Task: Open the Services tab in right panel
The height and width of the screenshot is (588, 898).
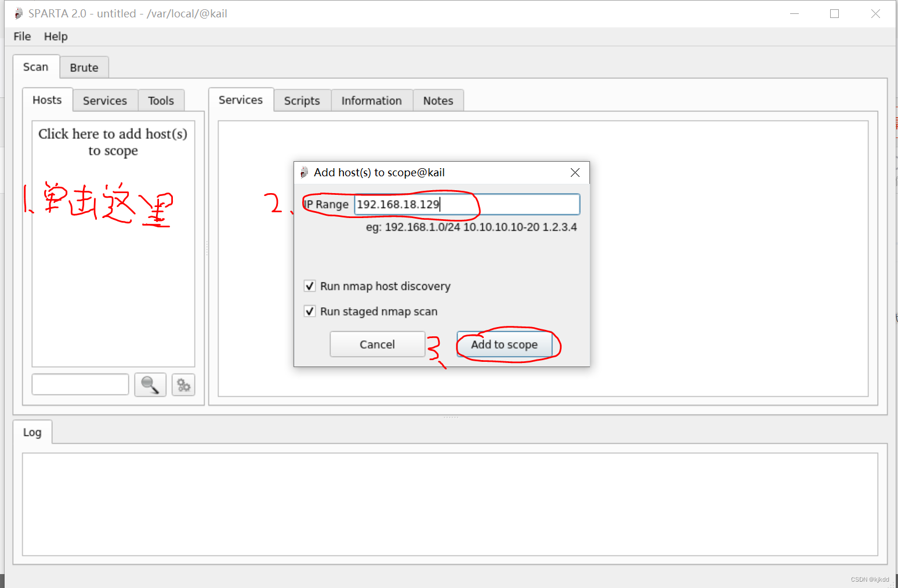Action: point(241,100)
